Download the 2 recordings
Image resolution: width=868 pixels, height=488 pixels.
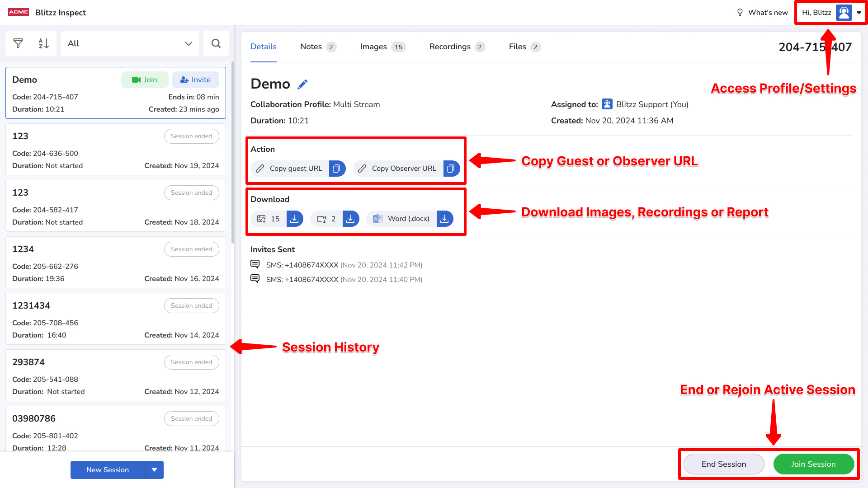click(x=350, y=219)
